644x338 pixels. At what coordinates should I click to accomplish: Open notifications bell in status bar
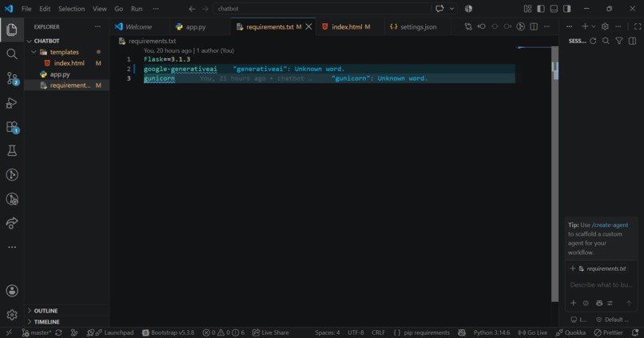[x=635, y=332]
